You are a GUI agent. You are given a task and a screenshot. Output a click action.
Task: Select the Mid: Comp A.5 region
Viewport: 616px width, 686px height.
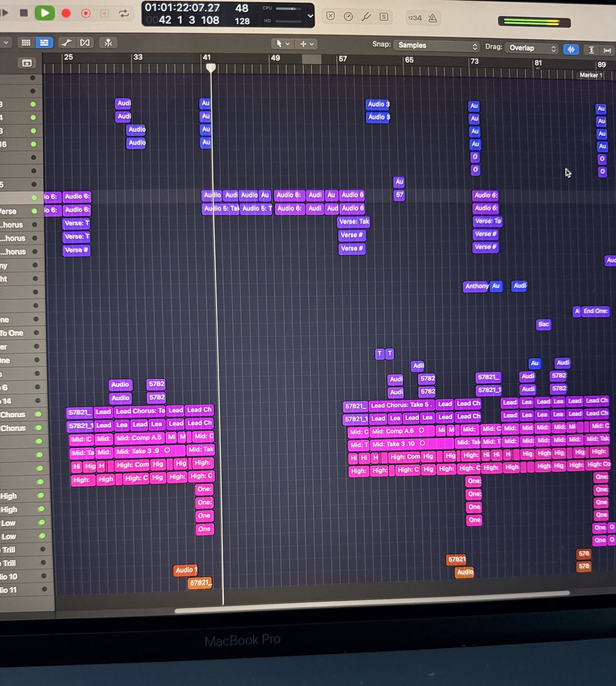pyautogui.click(x=139, y=438)
